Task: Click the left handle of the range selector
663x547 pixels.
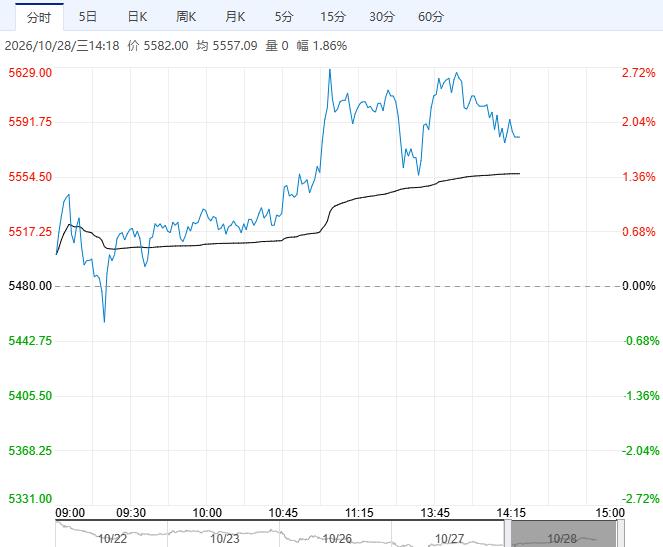Action: point(507,534)
